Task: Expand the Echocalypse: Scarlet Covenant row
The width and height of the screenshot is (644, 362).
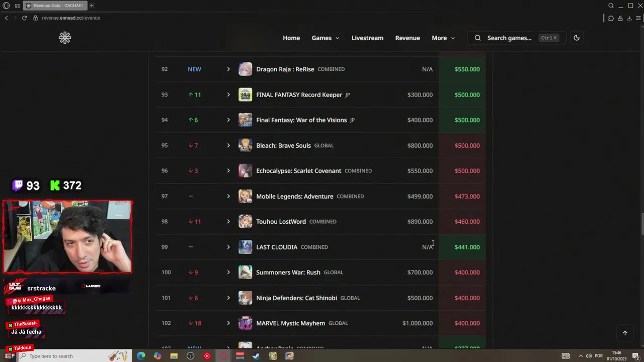Action: [x=228, y=170]
